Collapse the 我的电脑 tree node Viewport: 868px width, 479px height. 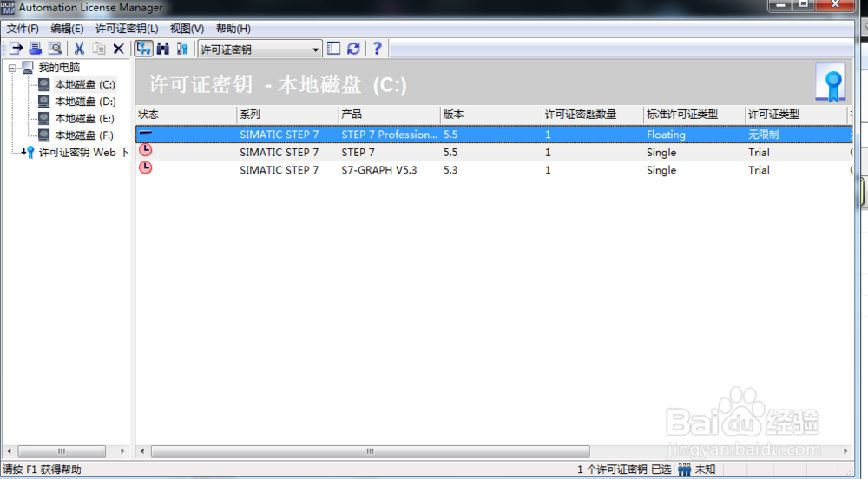coord(12,68)
